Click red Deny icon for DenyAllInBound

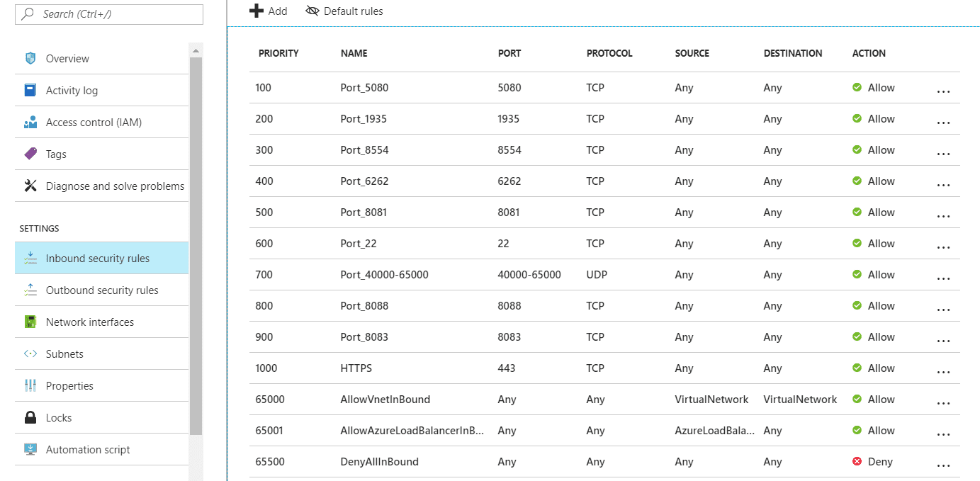857,461
